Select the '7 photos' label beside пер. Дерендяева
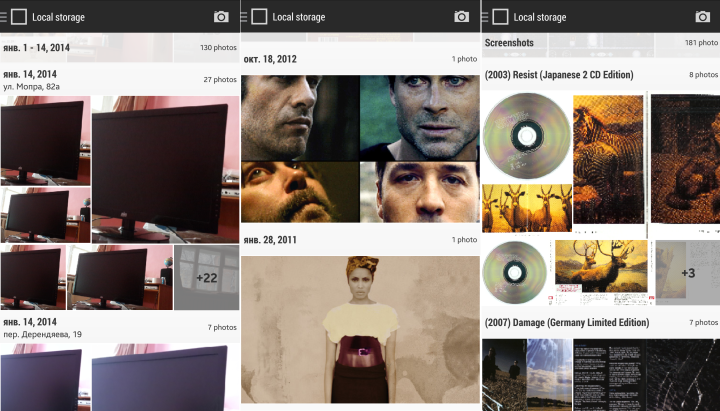The image size is (720, 411). tap(222, 327)
